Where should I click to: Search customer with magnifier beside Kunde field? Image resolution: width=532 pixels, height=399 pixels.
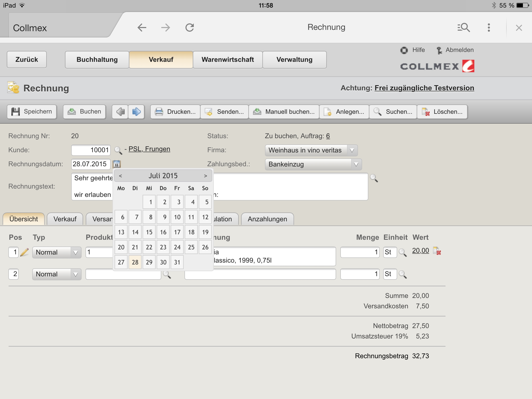(118, 150)
